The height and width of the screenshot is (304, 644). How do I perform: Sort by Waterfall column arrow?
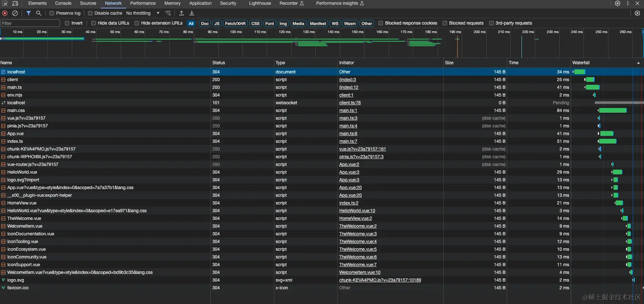(x=638, y=63)
